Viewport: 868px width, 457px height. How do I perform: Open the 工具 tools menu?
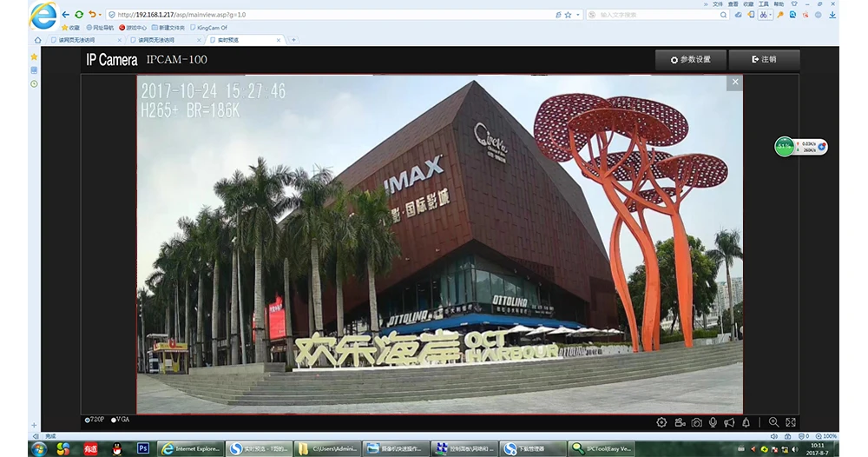(x=763, y=3)
